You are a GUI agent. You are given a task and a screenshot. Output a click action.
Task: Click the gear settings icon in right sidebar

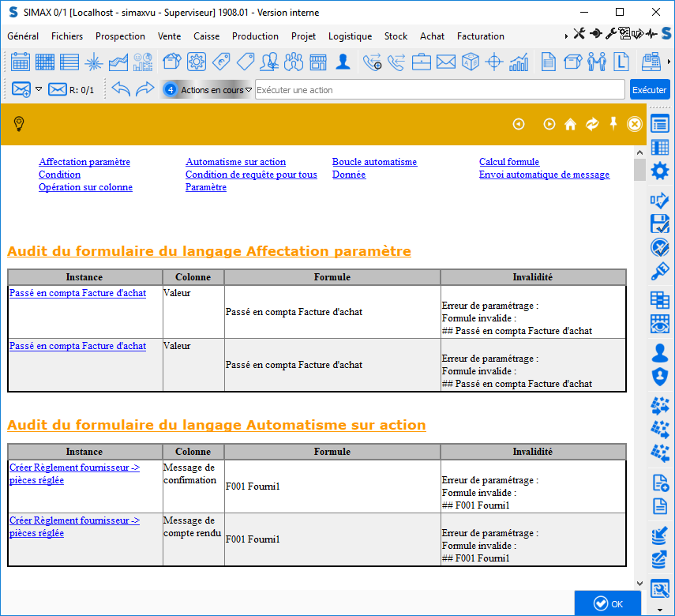pyautogui.click(x=659, y=171)
